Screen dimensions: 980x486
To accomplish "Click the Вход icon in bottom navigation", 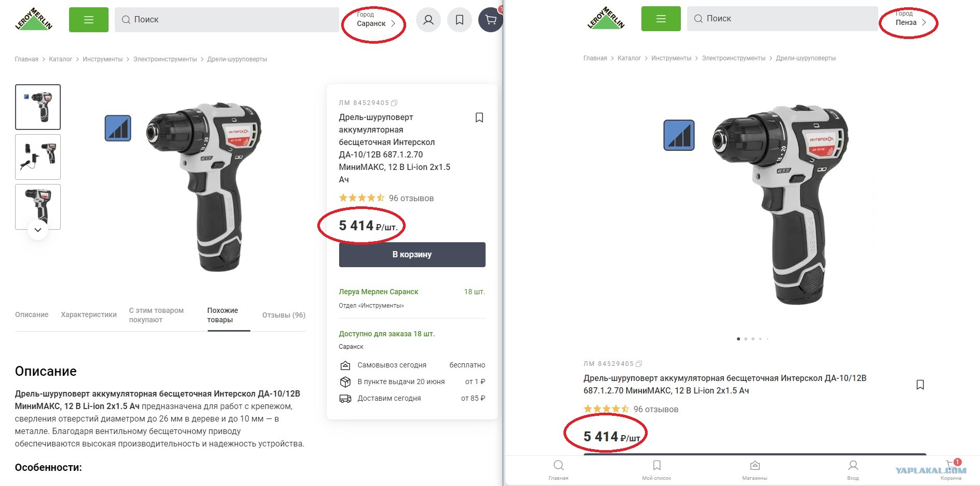I will point(853,470).
